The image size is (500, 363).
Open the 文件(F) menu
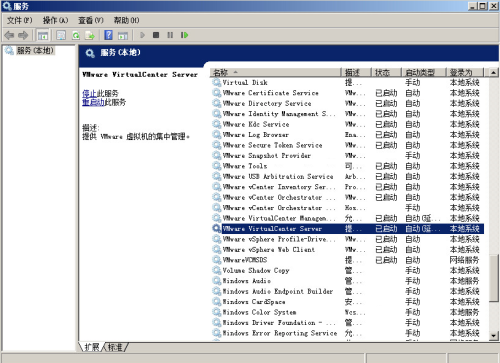pos(20,20)
